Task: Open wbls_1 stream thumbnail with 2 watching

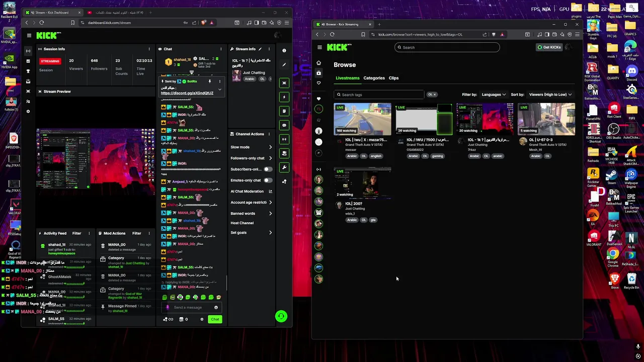Action: (x=362, y=183)
